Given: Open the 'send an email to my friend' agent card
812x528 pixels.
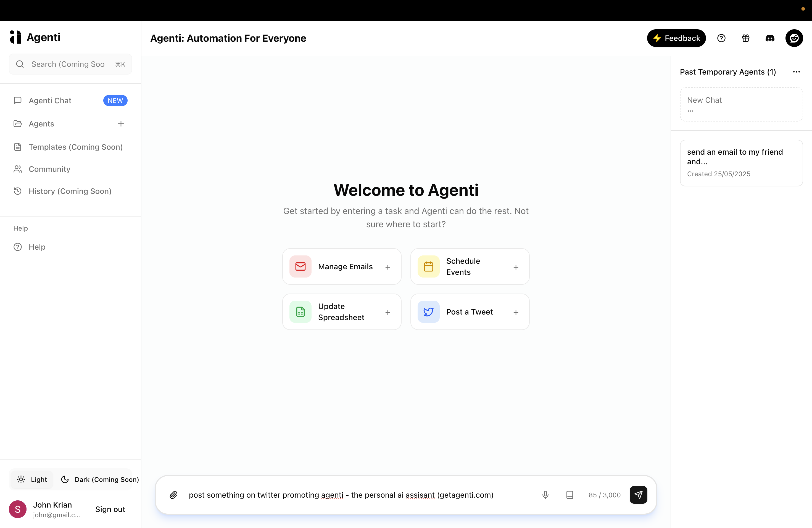Looking at the screenshot, I should point(741,163).
